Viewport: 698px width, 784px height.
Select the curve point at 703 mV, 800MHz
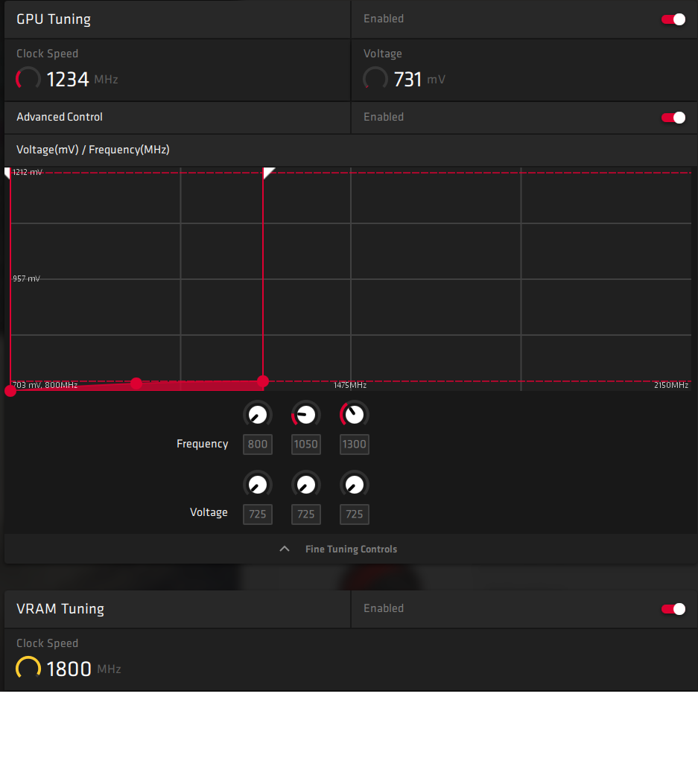[10, 391]
